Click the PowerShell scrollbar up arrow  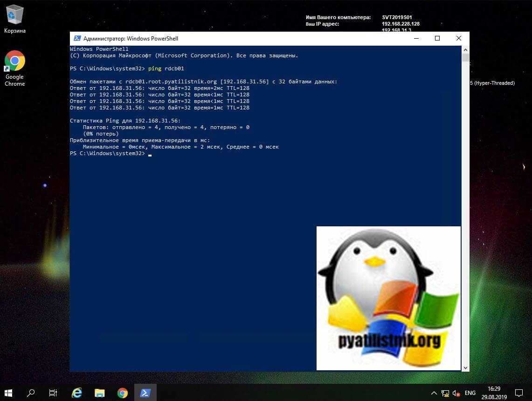coord(465,49)
